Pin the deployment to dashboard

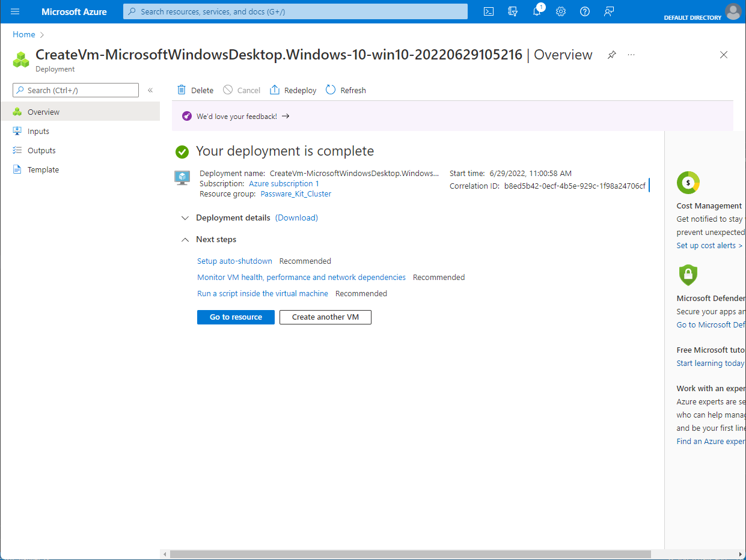611,55
